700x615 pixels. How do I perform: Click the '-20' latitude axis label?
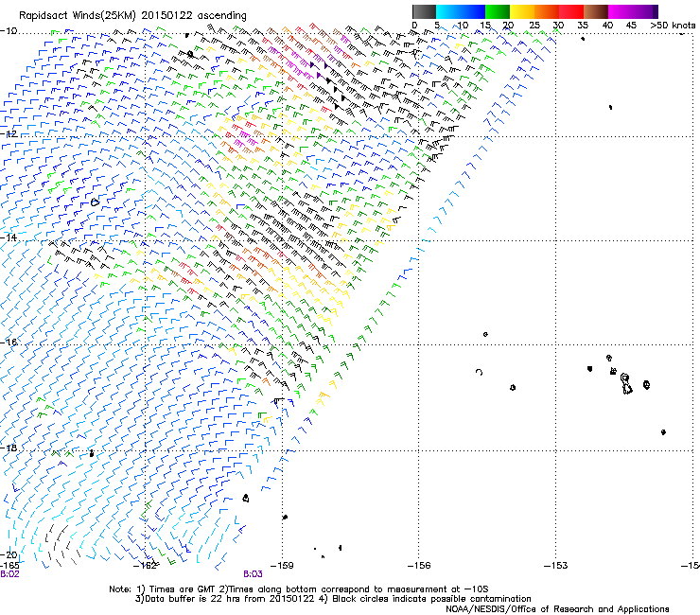[9, 554]
